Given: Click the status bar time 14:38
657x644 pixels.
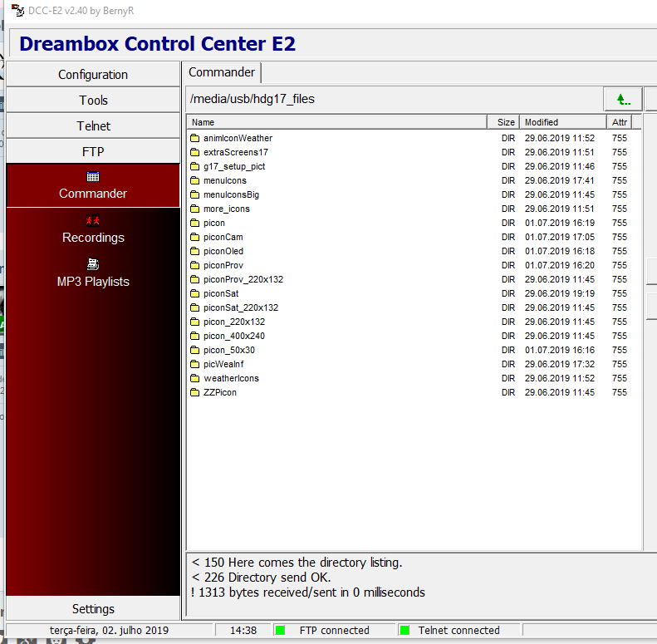Looking at the screenshot, I should coord(243,630).
